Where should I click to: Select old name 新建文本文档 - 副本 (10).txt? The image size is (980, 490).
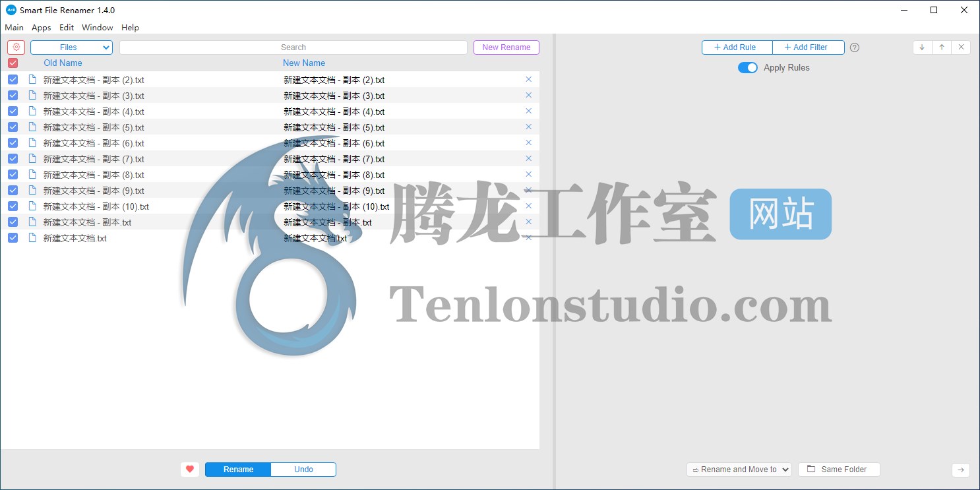96,206
